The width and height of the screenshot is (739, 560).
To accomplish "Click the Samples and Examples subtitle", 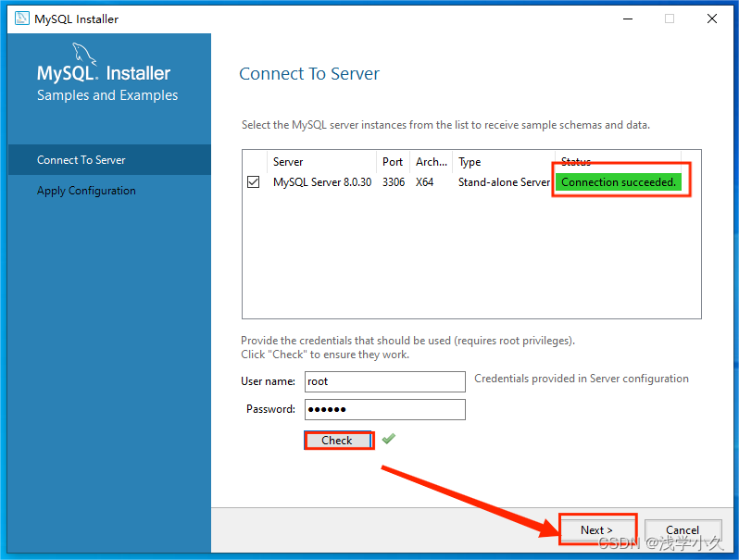I will tap(107, 95).
